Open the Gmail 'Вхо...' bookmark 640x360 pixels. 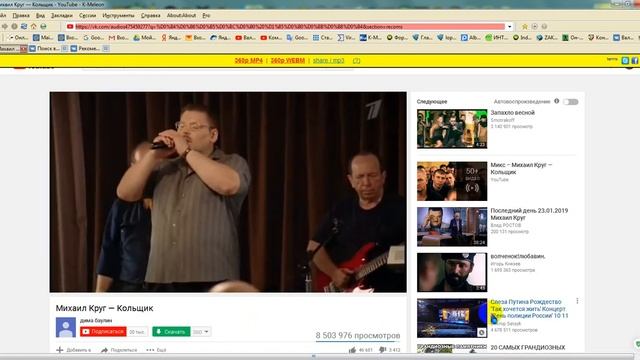click(x=118, y=38)
